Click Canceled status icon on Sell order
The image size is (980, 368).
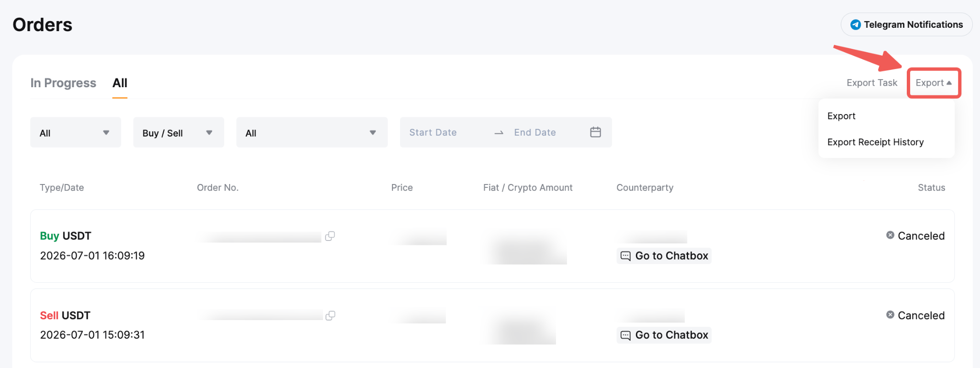(890, 315)
